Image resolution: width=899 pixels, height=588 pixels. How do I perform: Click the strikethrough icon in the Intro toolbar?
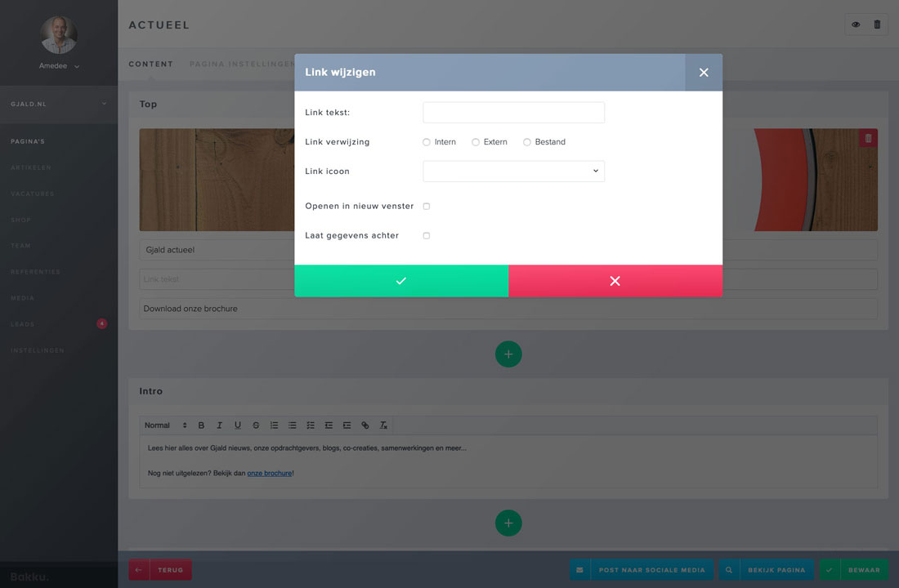[x=255, y=425]
